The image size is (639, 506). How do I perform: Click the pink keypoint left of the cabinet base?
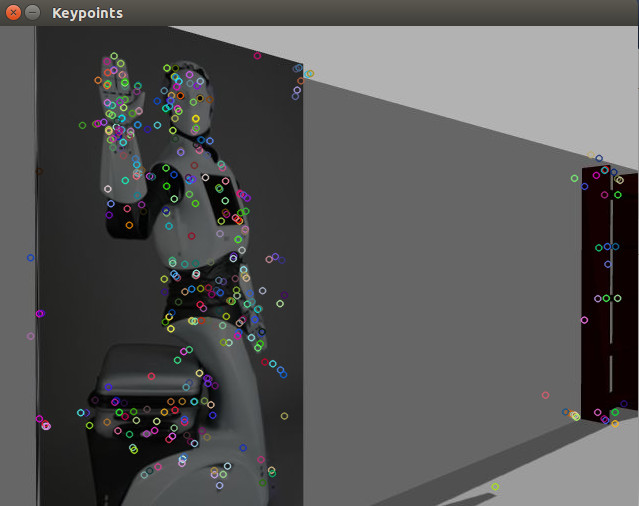click(x=545, y=395)
